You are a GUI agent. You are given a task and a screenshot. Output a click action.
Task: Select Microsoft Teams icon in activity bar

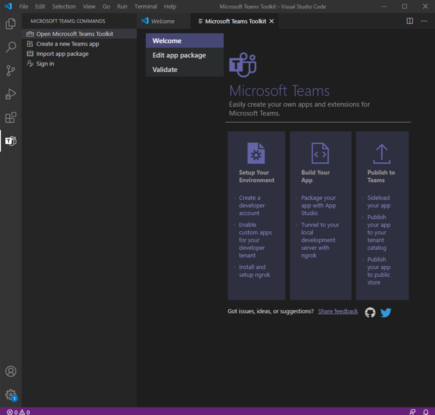11,141
